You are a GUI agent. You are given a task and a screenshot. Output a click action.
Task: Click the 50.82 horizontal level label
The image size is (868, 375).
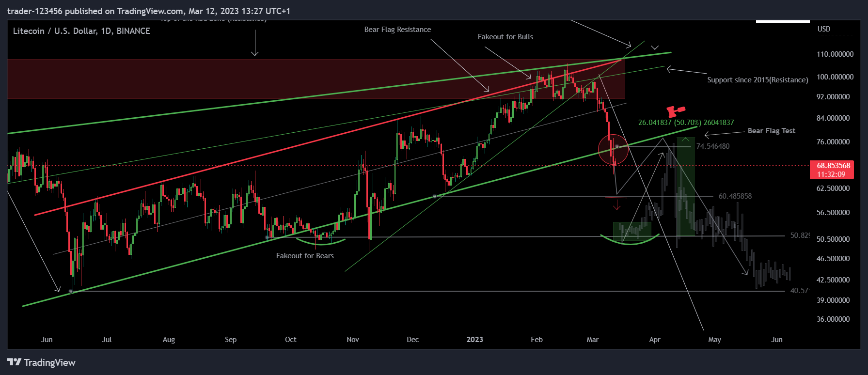click(799, 235)
